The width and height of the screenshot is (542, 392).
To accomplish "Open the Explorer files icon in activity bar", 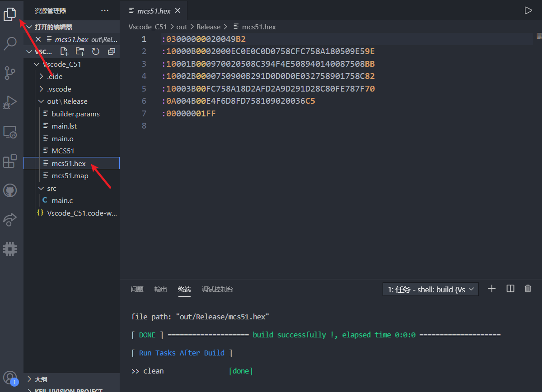I will pyautogui.click(x=10, y=14).
